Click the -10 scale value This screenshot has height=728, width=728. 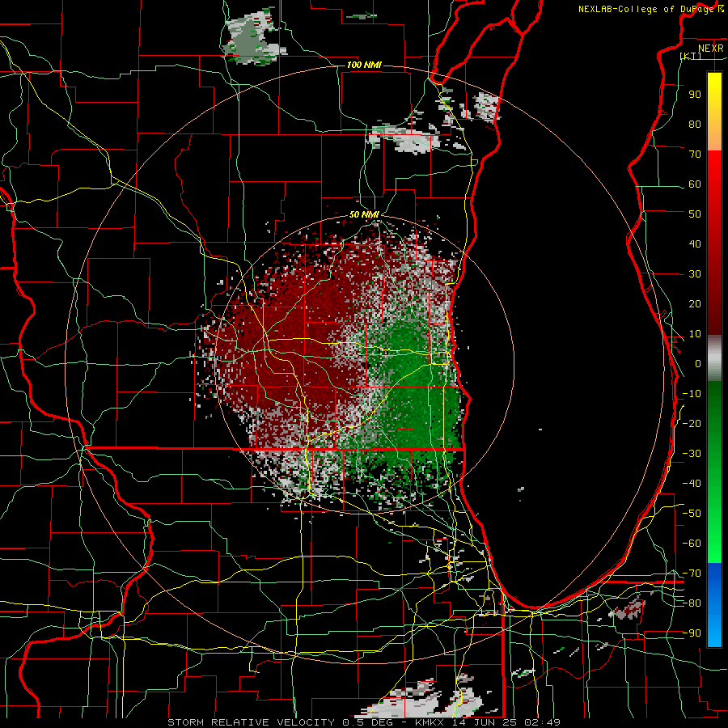692,394
